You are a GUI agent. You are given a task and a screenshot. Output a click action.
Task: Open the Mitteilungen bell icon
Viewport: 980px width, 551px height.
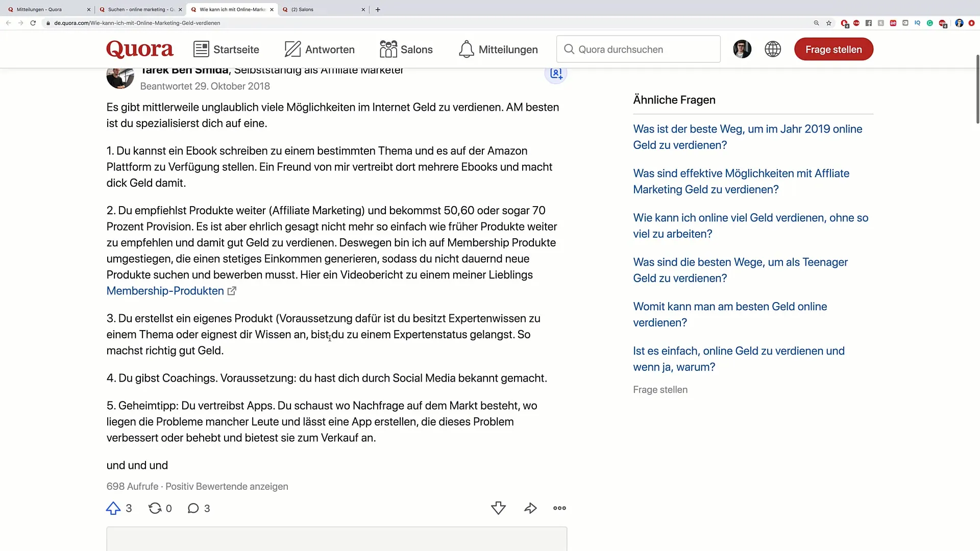pos(467,49)
